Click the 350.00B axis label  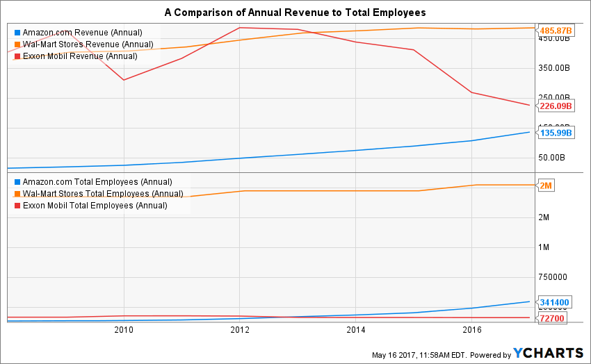coord(554,68)
